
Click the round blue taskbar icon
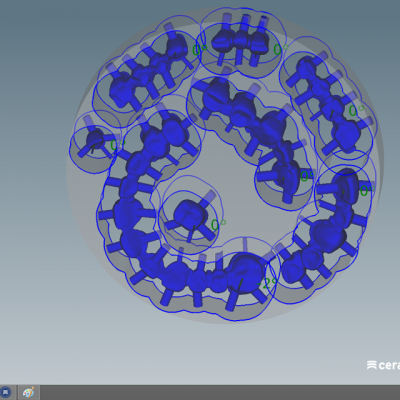point(5,392)
